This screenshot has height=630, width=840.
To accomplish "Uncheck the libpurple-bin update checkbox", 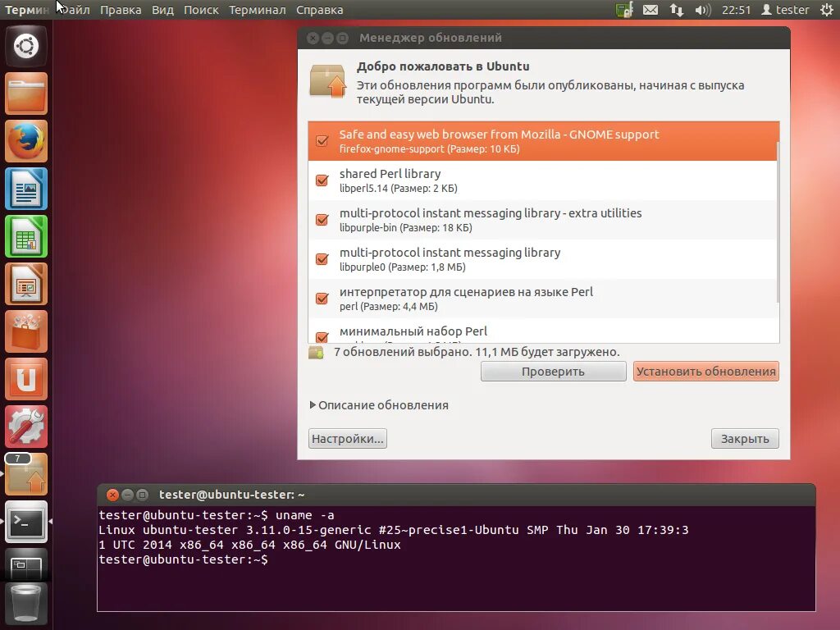I will coord(322,220).
